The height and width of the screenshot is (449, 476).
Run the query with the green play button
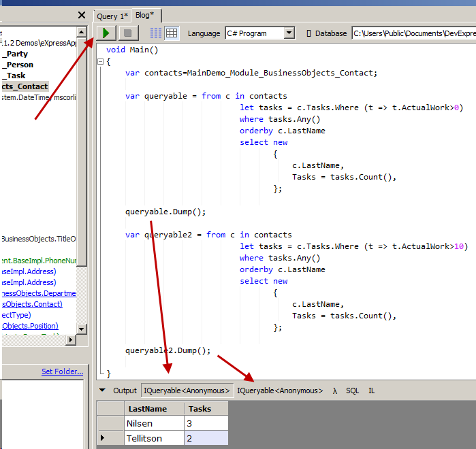(x=106, y=33)
